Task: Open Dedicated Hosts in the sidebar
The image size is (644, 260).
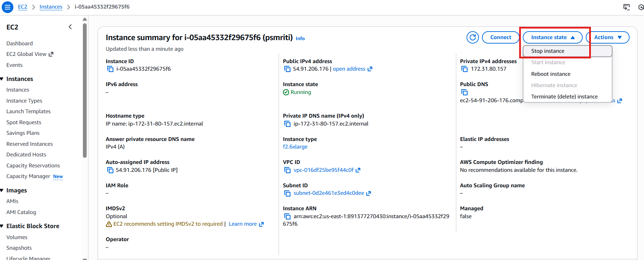Action: (26, 155)
